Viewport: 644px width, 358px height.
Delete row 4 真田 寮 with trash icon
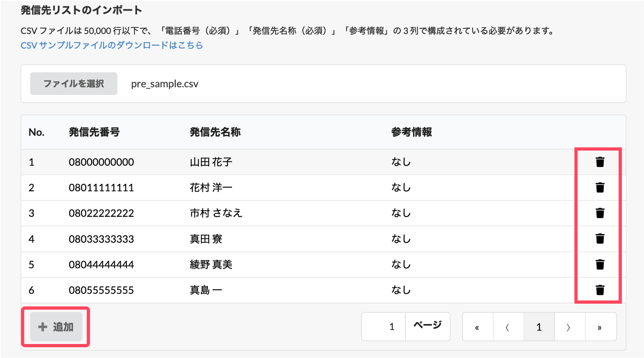coord(600,239)
